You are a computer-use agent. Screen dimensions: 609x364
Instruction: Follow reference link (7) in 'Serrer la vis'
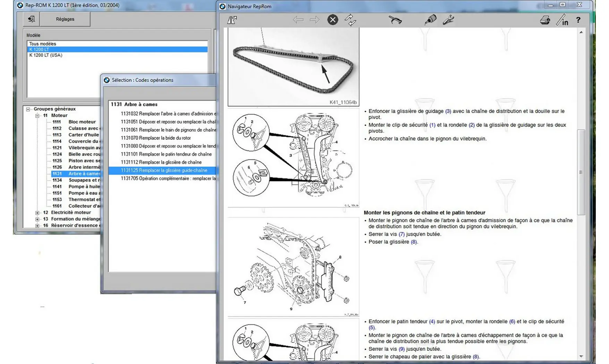click(x=401, y=234)
